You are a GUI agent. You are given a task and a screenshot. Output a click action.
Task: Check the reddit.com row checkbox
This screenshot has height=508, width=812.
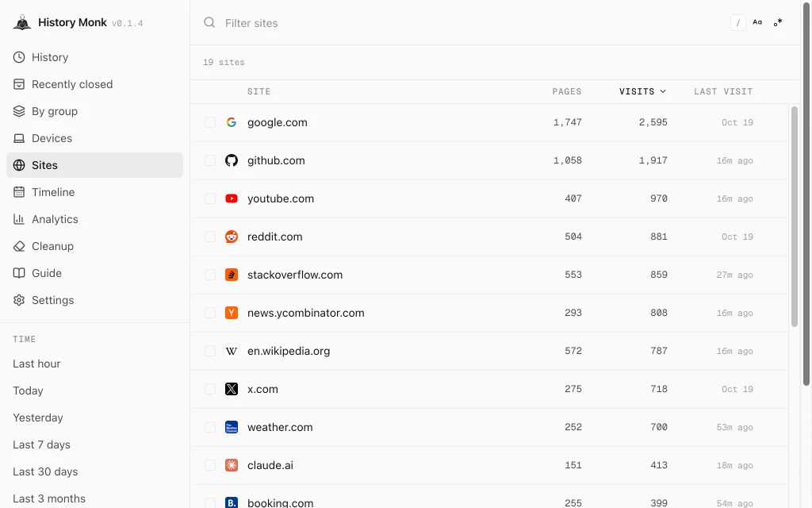209,237
